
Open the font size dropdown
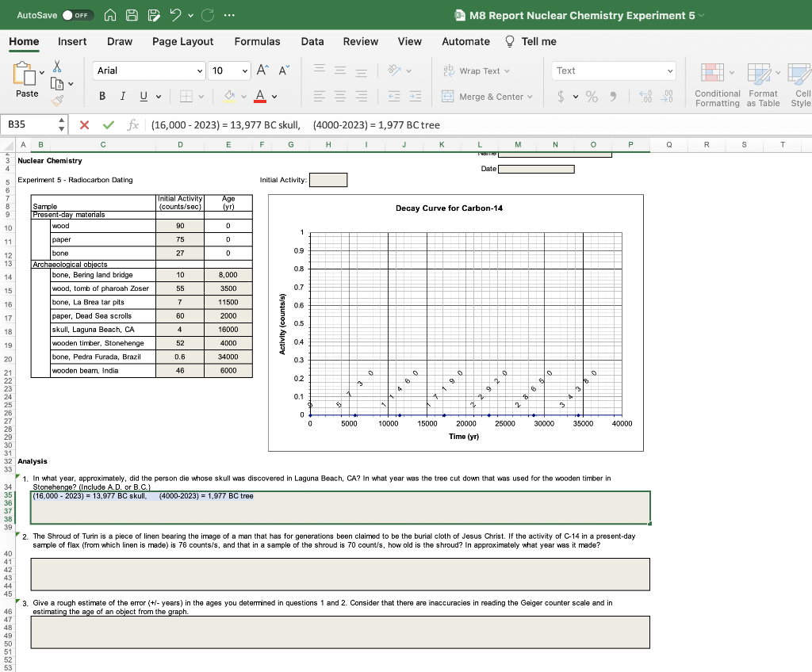246,71
